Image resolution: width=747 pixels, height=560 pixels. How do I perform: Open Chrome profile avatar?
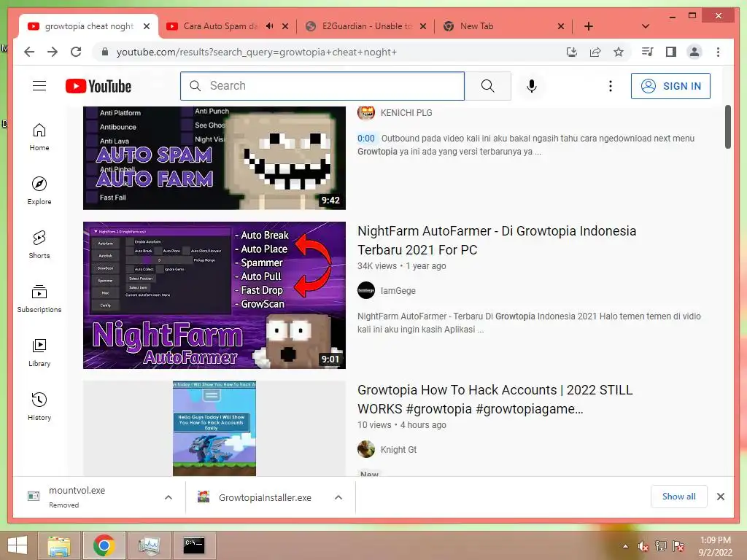[x=694, y=52]
